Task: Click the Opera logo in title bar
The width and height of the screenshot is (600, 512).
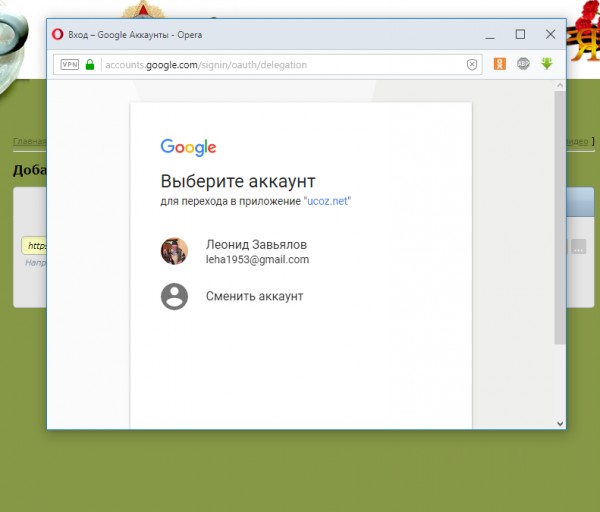Action: click(57, 34)
